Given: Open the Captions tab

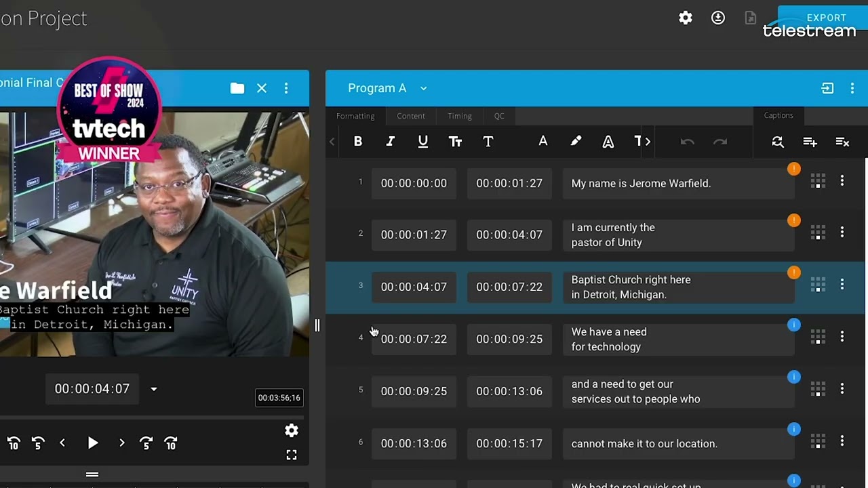Looking at the screenshot, I should click(778, 115).
